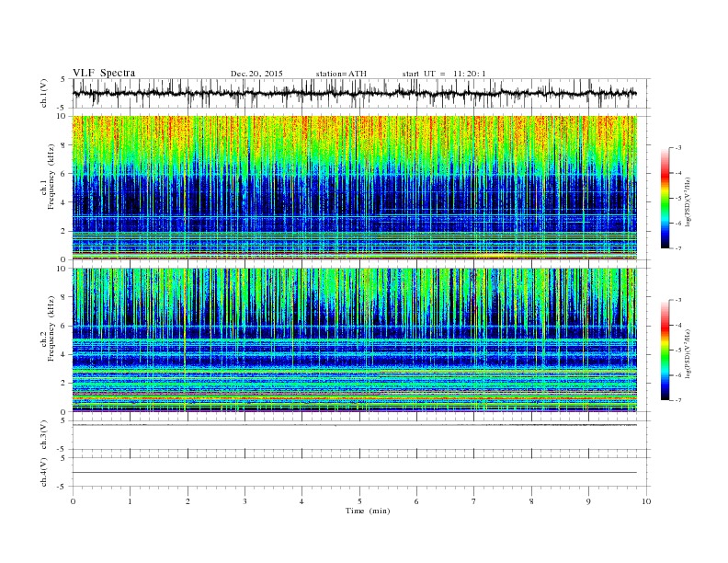Screen dimensions: 728x563
Task: Click the "-5" tick on ch.1 color bar
Action: 678,199
